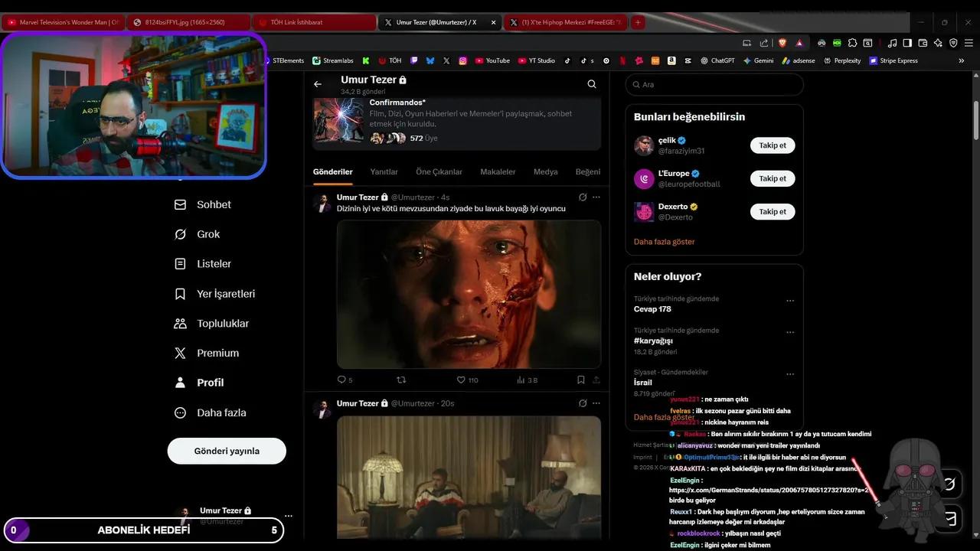This screenshot has width=980, height=551.
Task: Follow Dexerto with Takip et
Action: point(773,211)
